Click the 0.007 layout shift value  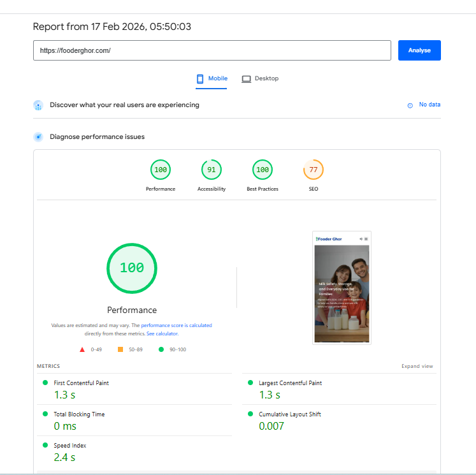271,426
